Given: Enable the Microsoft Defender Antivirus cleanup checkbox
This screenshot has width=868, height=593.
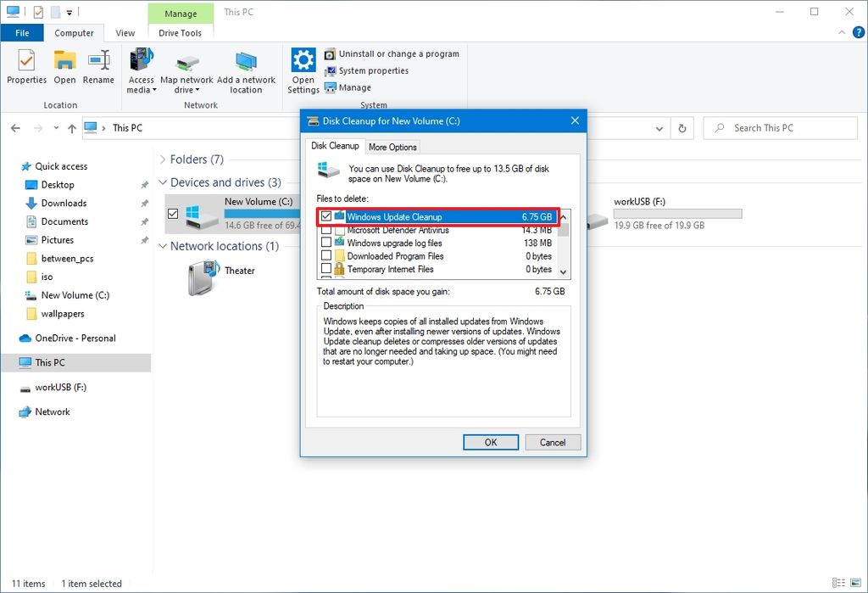Looking at the screenshot, I should click(x=325, y=230).
